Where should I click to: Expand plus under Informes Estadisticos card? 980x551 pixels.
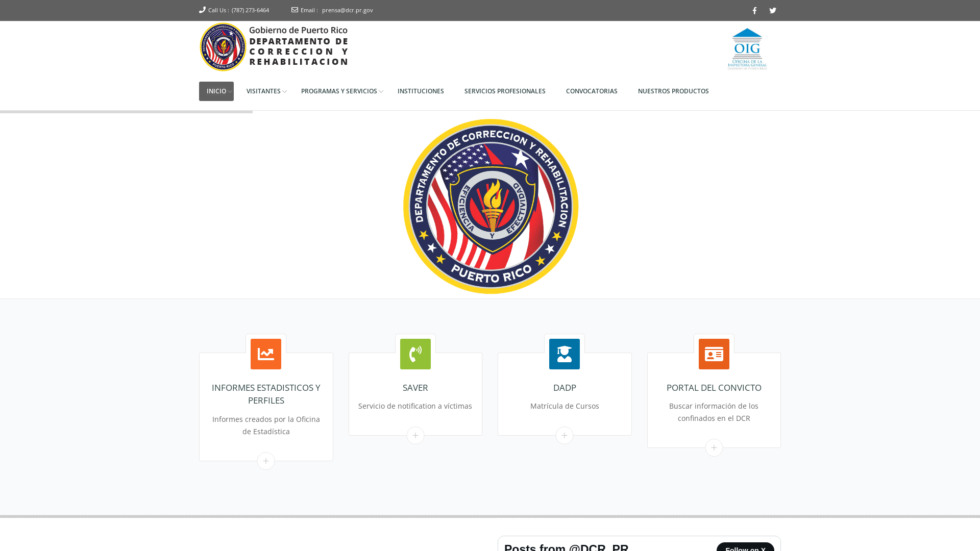[266, 461]
